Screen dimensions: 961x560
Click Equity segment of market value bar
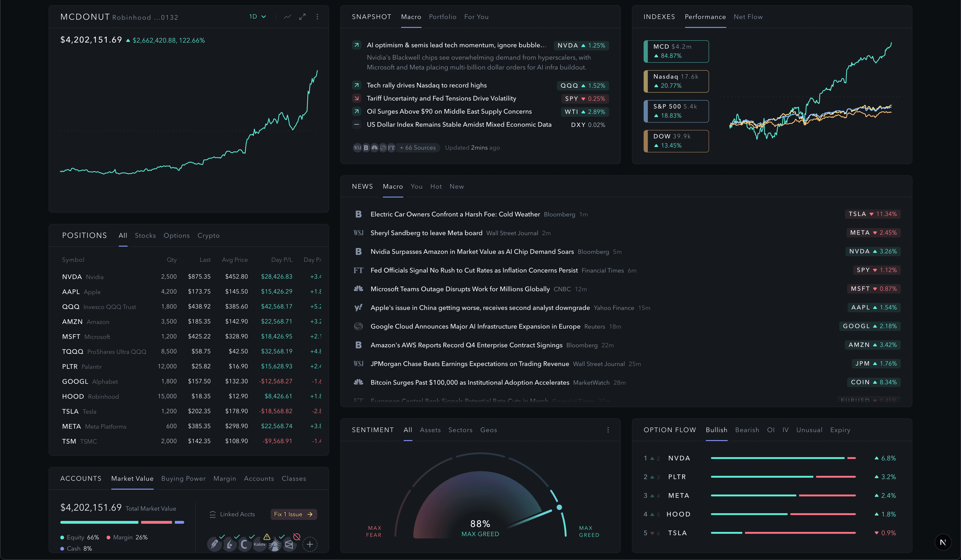(x=99, y=522)
